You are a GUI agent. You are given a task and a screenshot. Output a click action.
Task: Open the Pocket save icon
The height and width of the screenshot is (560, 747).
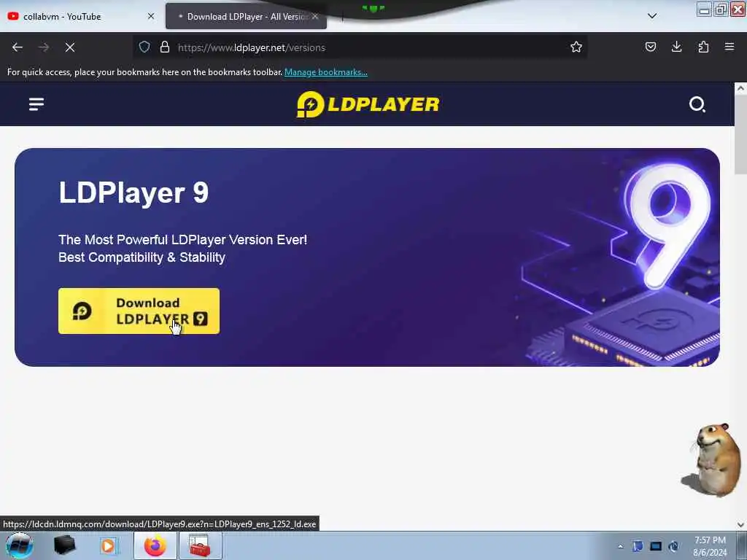(x=650, y=47)
